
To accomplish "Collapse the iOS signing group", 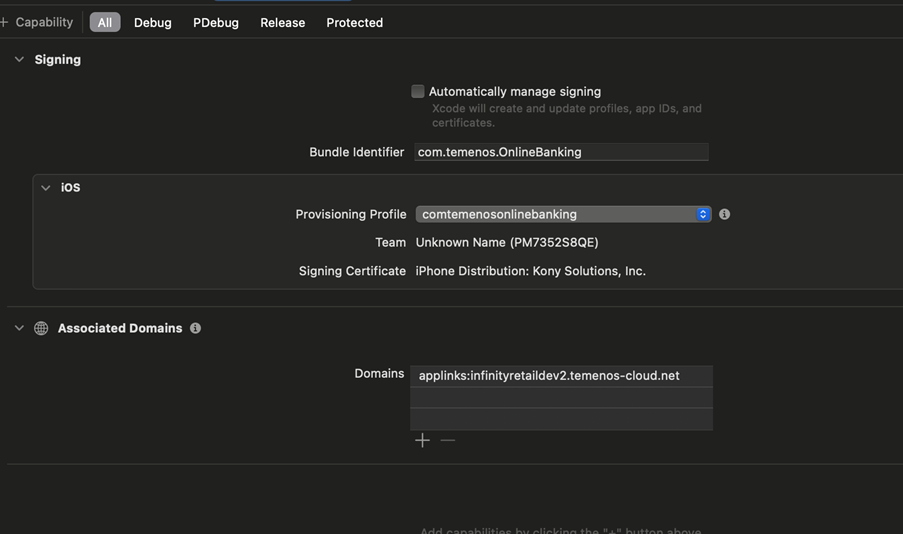I will click(45, 188).
